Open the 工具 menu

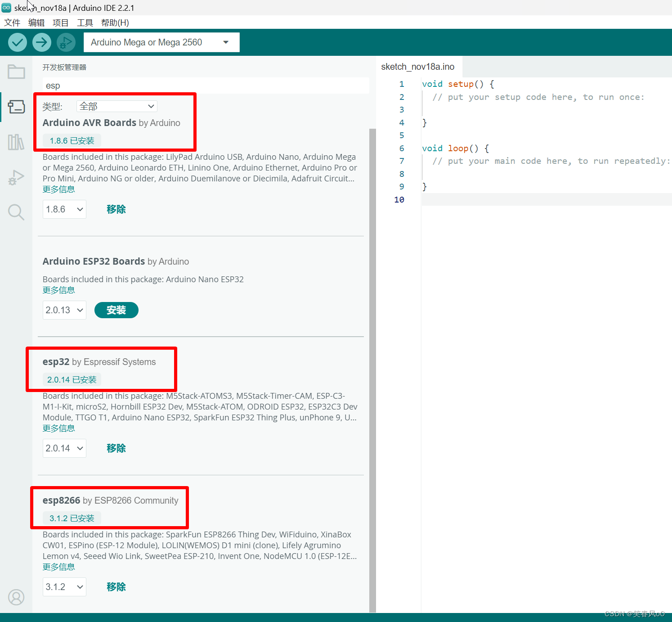click(85, 23)
